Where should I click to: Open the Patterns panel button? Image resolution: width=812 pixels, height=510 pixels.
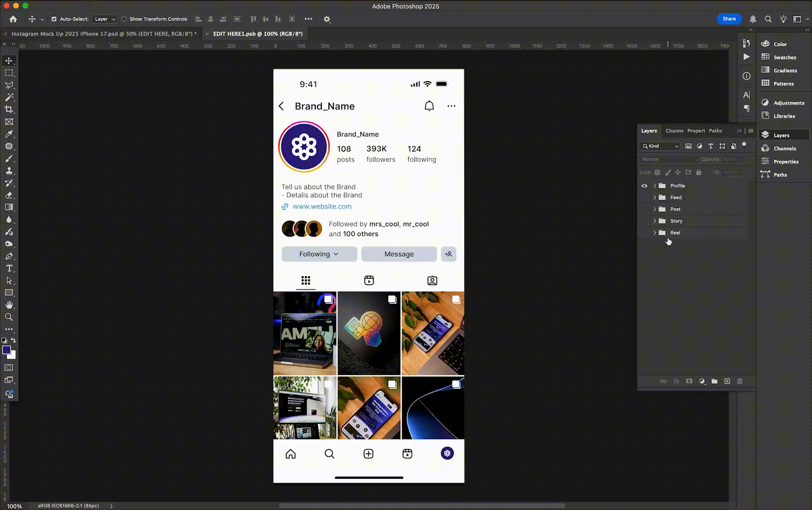tap(777, 84)
